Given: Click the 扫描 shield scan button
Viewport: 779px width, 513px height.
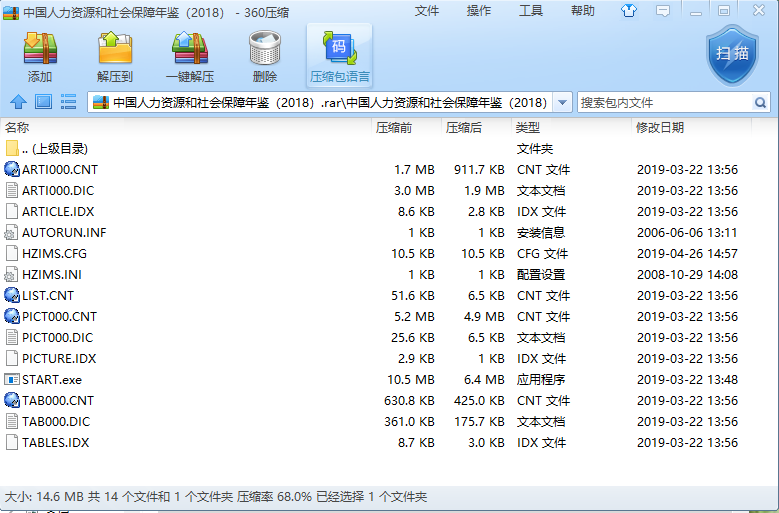Looking at the screenshot, I should coord(732,56).
